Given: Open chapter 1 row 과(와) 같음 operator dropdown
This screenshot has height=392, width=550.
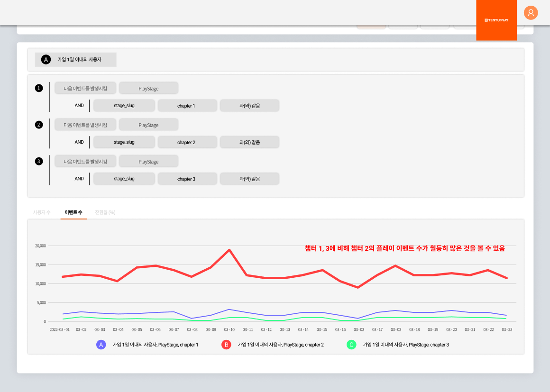Looking at the screenshot, I should 249,106.
